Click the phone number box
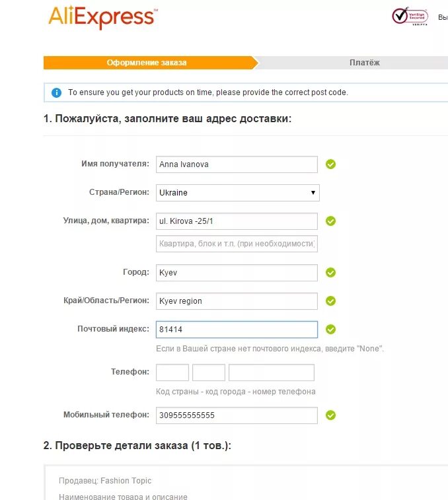448x500 pixels. (x=272, y=373)
